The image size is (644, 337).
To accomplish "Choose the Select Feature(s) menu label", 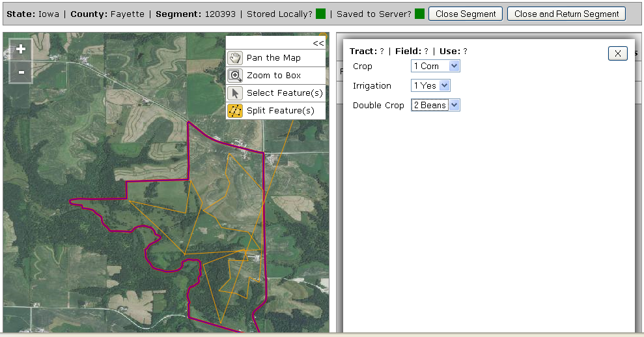I will click(285, 93).
